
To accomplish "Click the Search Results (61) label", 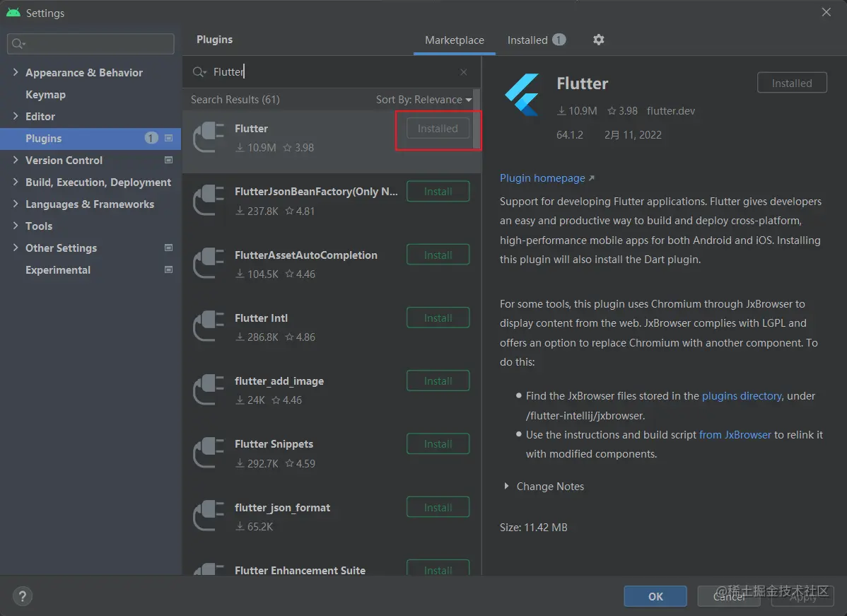I will [x=235, y=100].
